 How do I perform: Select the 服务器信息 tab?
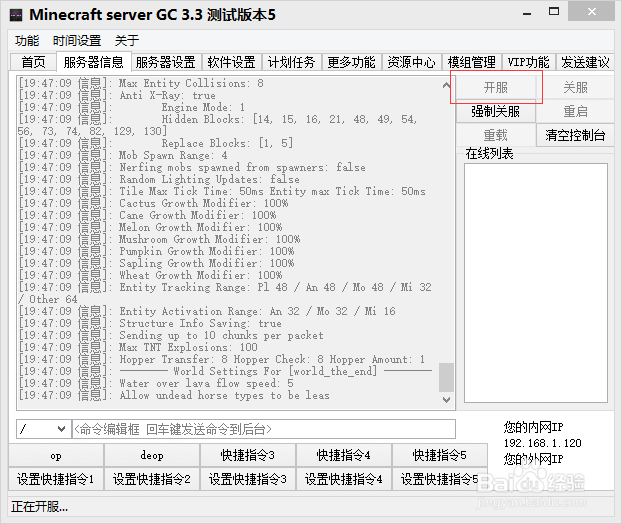(x=94, y=62)
